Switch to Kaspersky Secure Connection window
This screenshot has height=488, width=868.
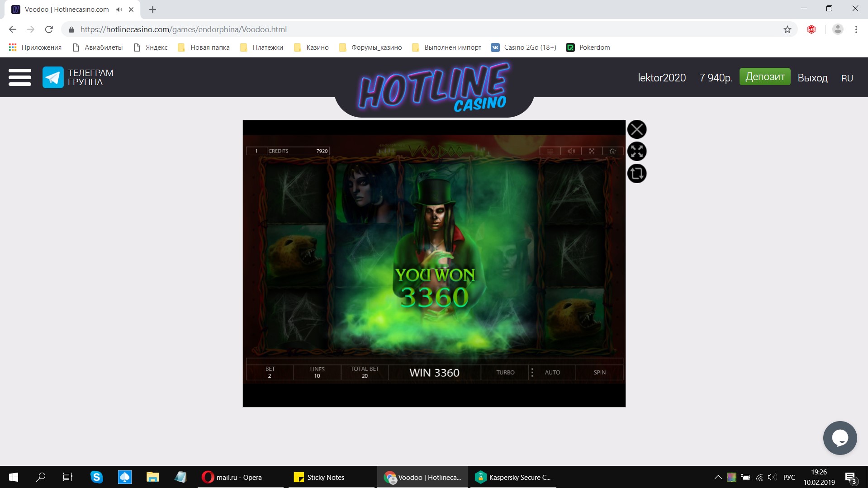pos(513,477)
